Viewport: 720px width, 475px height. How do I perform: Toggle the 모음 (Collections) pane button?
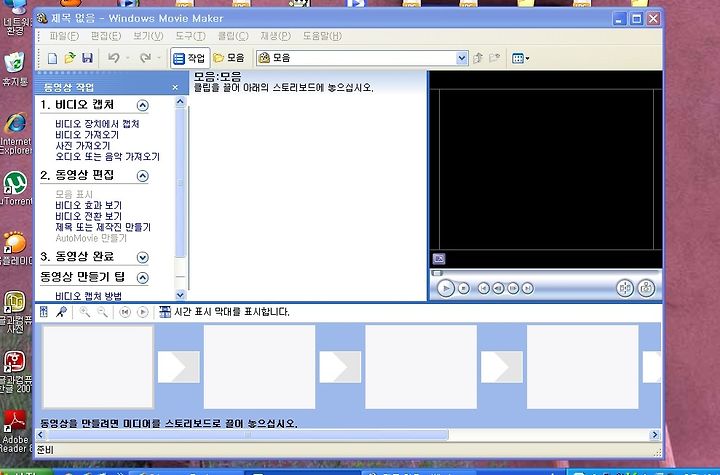pyautogui.click(x=229, y=58)
